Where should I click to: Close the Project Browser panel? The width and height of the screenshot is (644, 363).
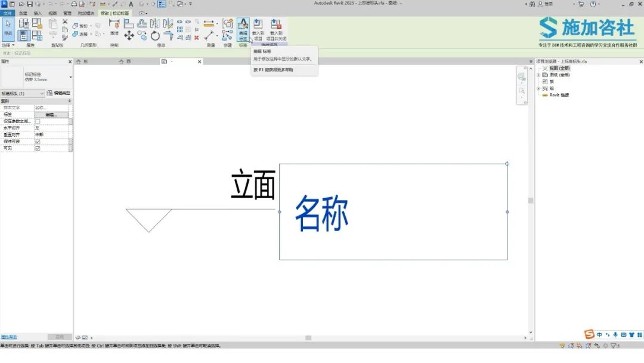tap(640, 61)
